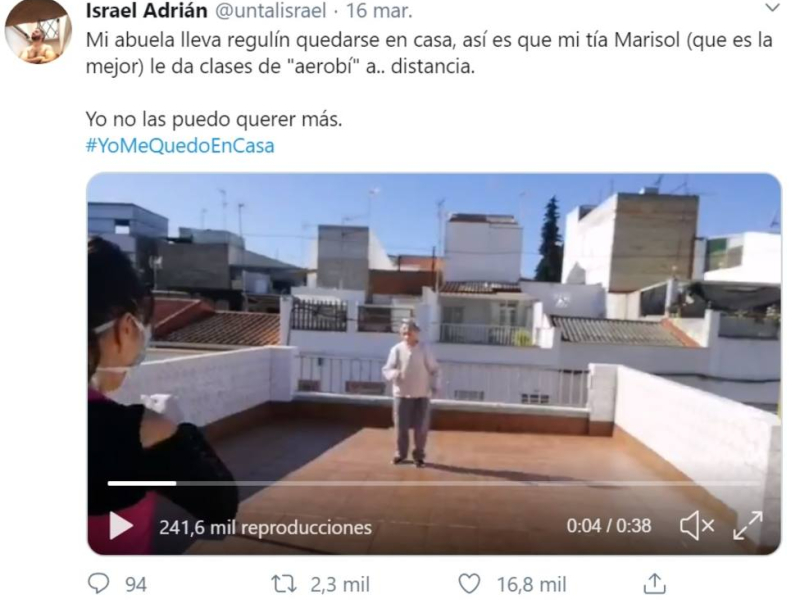The width and height of the screenshot is (800, 600).
Task: Click the 0:04 / 0:38 time display
Action: coord(609,526)
